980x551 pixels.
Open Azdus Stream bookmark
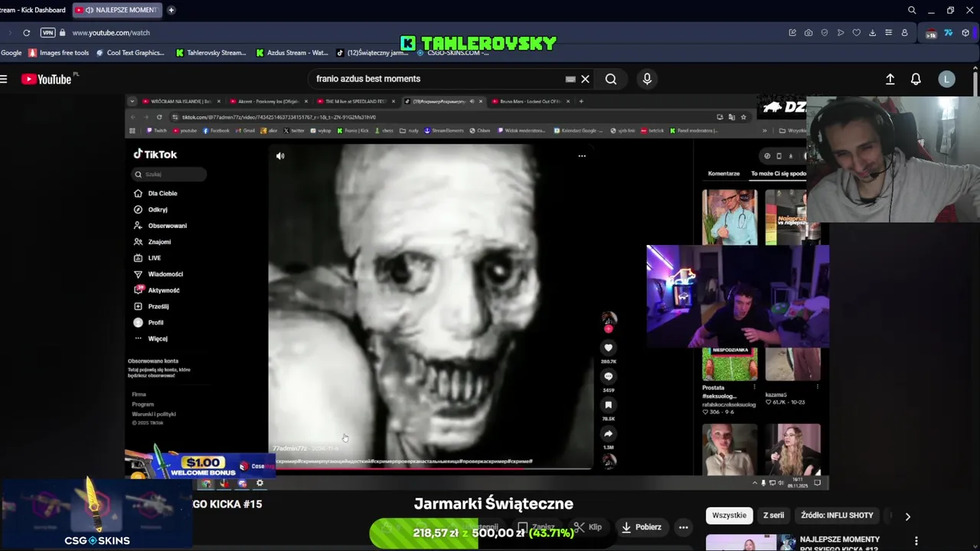click(292, 53)
